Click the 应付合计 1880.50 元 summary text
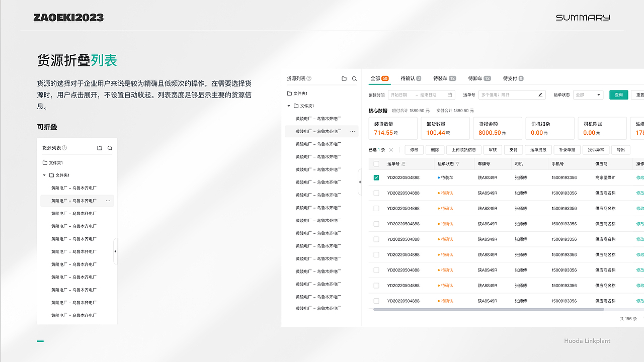644x362 pixels. [411, 111]
